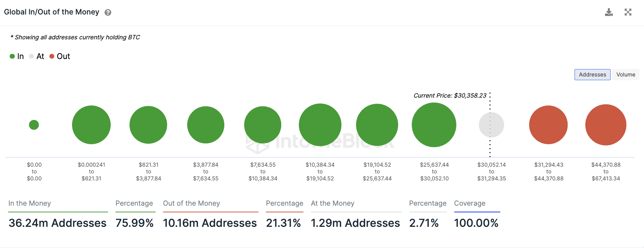Select the $621.31 to $3,877.84 bubble
The height and width of the screenshot is (248, 644).
pyautogui.click(x=148, y=125)
